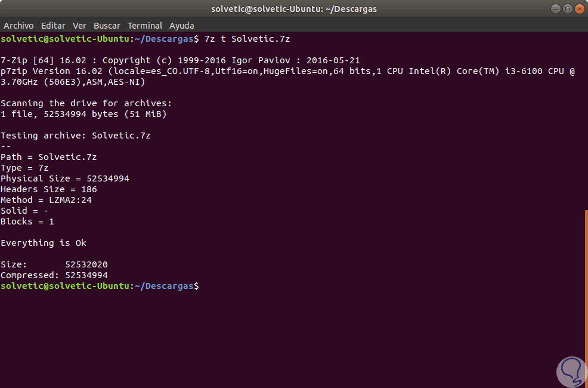Click the "Testing archive: Solvetic.7z" line
This screenshot has height=388, width=588.
(x=76, y=136)
